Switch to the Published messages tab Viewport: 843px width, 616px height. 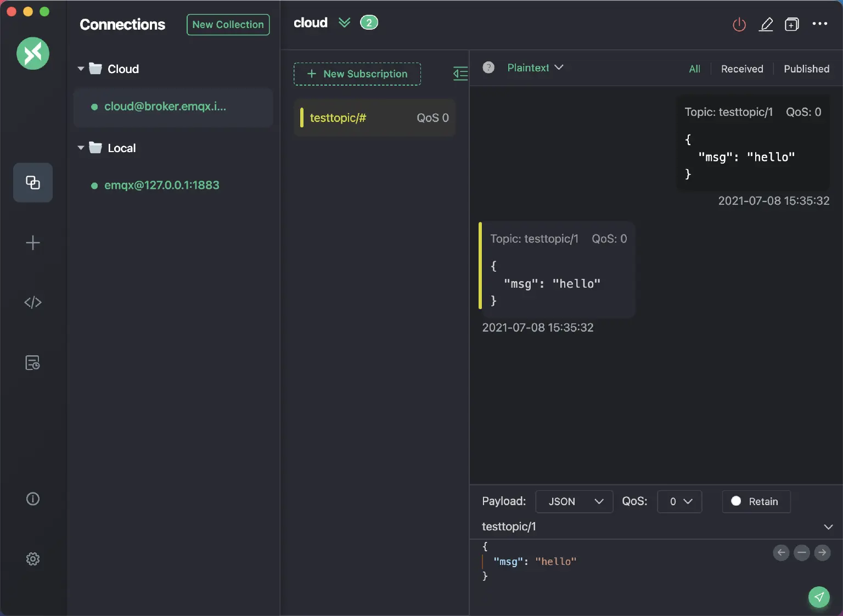(806, 69)
